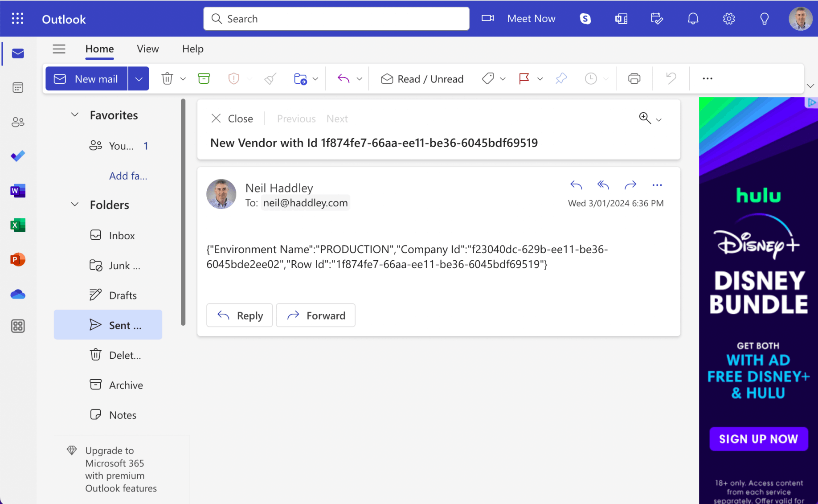Viewport: 818px width, 504px height.
Task: Expand the Flag options dropdown
Action: tap(540, 79)
